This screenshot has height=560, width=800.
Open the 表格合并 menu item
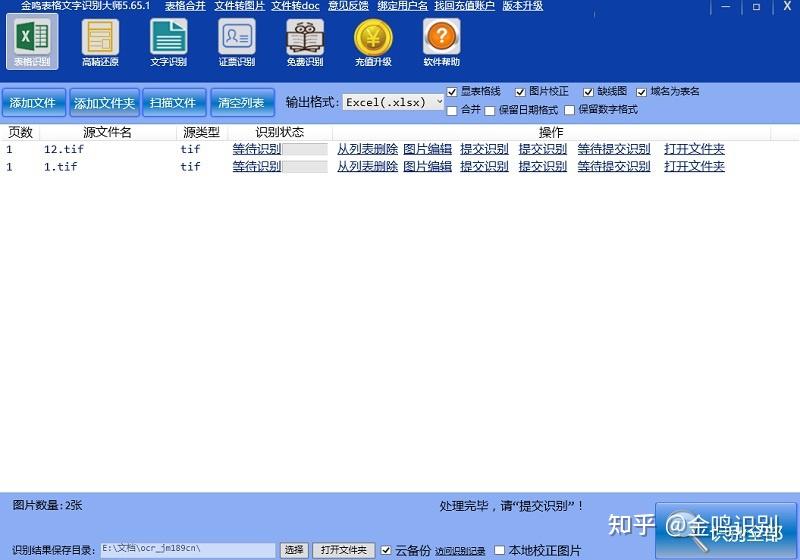pos(185,6)
